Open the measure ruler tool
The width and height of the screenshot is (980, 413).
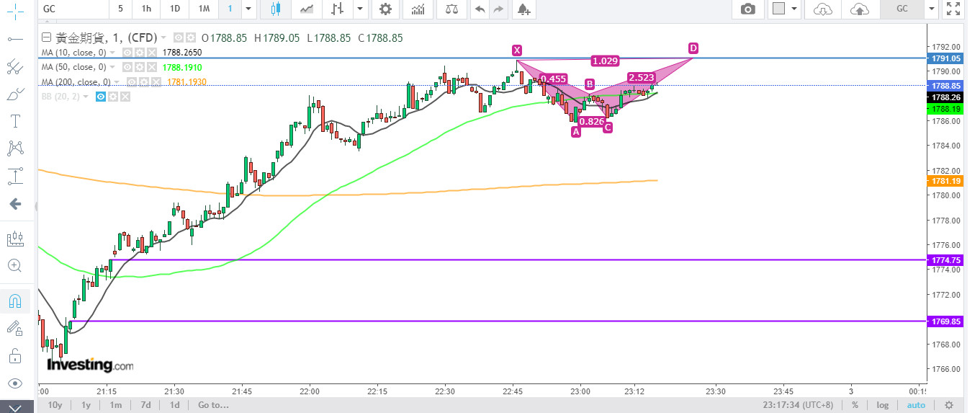coord(14,238)
